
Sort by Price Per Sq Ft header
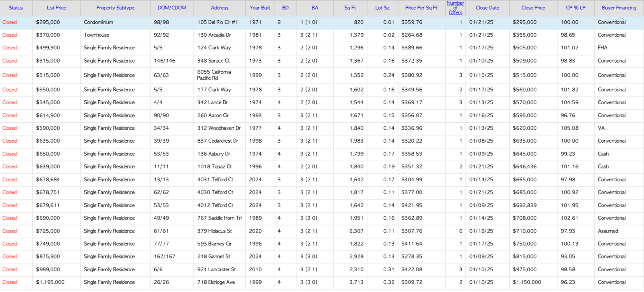coord(421,8)
